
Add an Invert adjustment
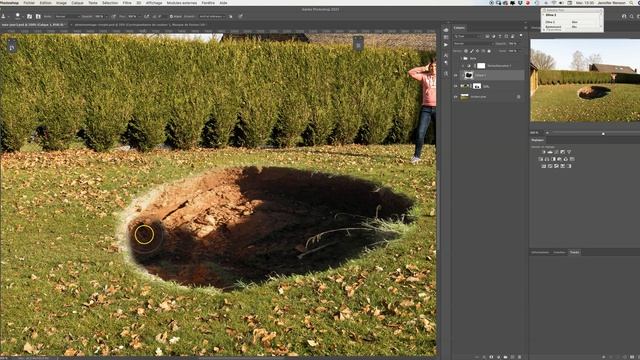coord(544,166)
